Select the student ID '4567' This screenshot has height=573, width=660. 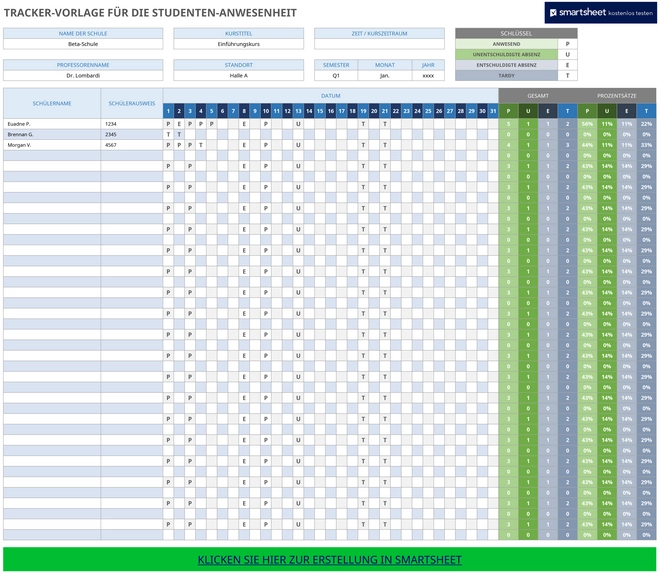tap(132, 145)
